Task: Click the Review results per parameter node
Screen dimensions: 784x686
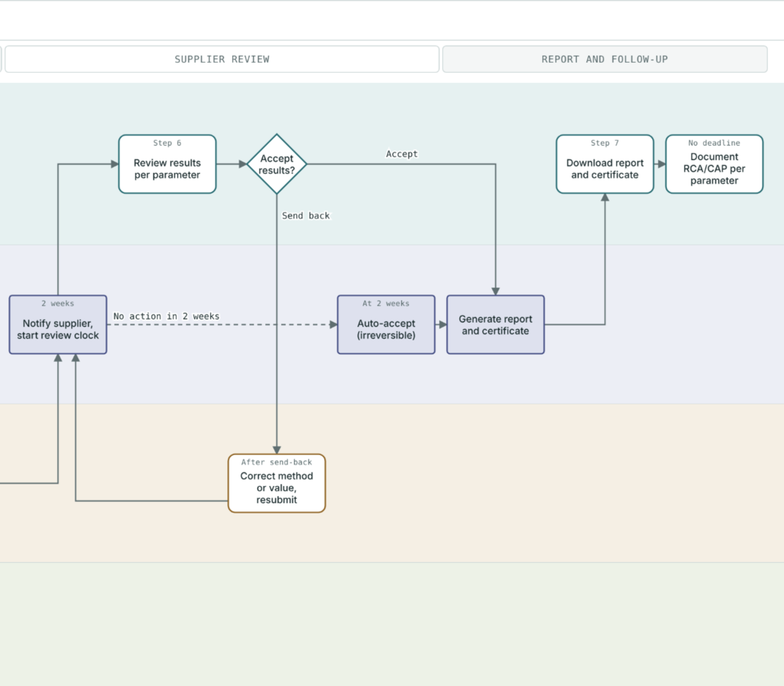Action: [x=167, y=164]
